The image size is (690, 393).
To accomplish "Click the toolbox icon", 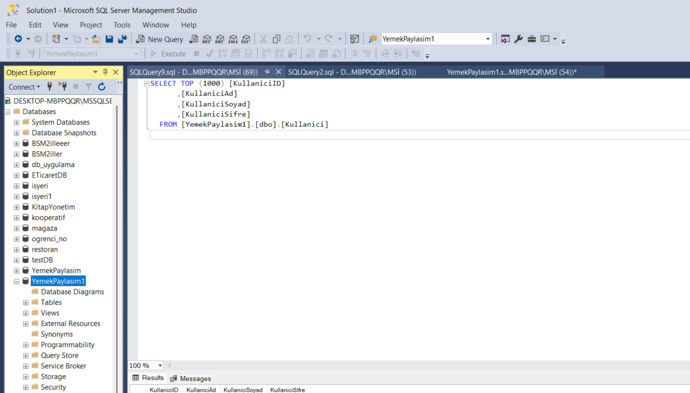I will pyautogui.click(x=532, y=39).
